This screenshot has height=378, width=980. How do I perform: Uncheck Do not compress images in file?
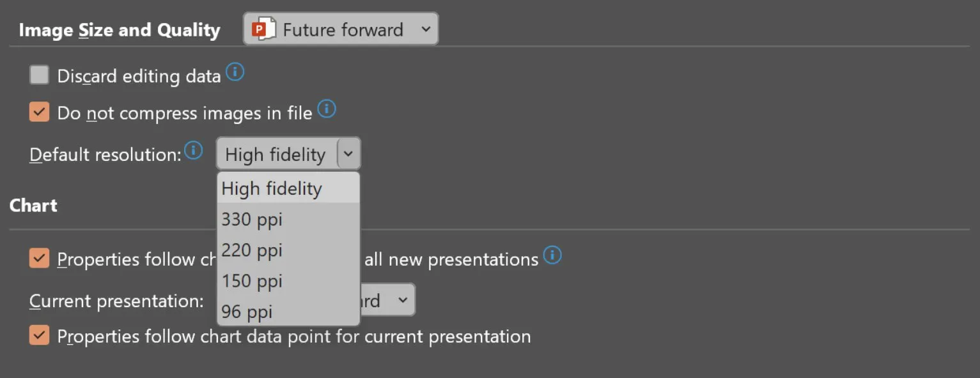(40, 113)
